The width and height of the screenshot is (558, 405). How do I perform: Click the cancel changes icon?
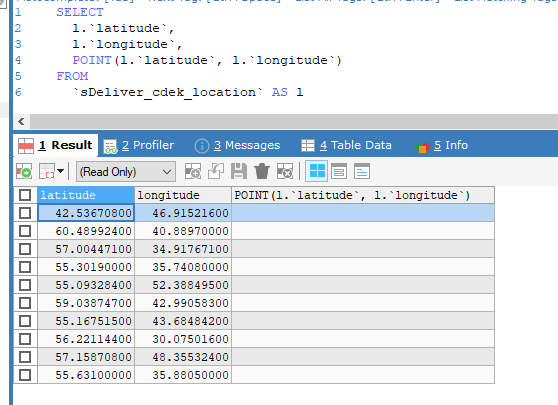[285, 172]
